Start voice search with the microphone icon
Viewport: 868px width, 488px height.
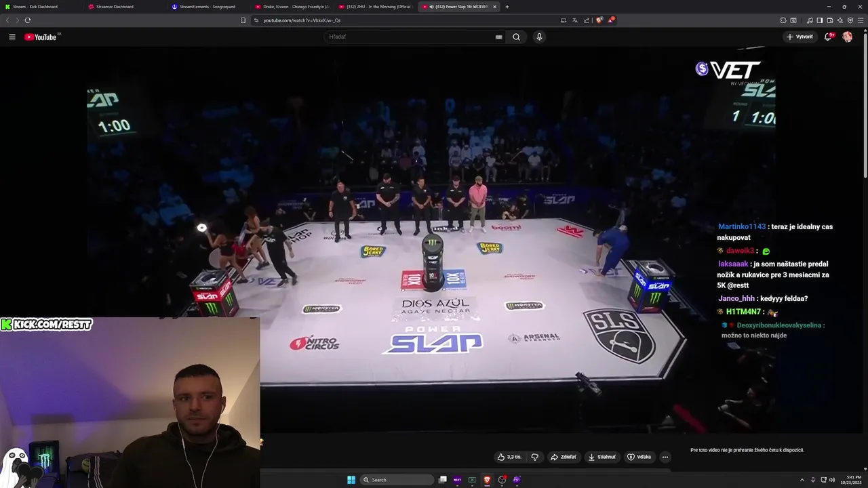(539, 37)
